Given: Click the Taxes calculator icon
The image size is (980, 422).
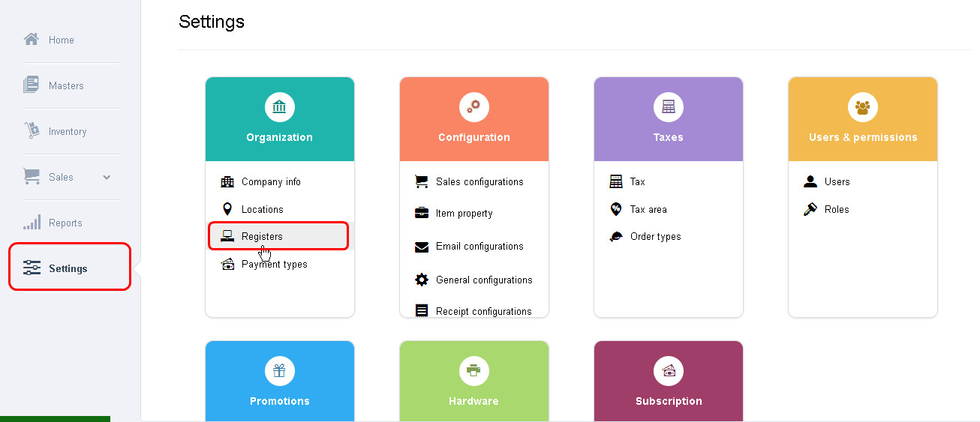Looking at the screenshot, I should click(x=668, y=107).
